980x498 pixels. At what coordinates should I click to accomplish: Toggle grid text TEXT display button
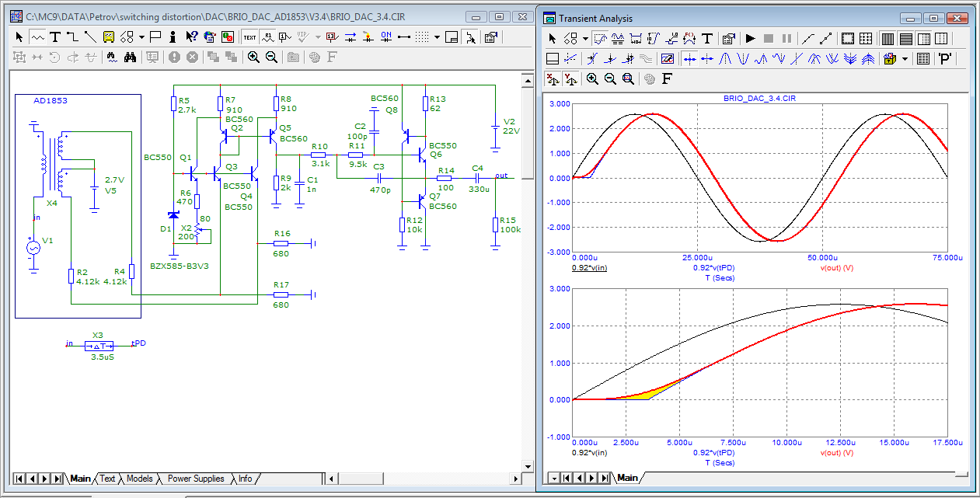click(x=249, y=37)
